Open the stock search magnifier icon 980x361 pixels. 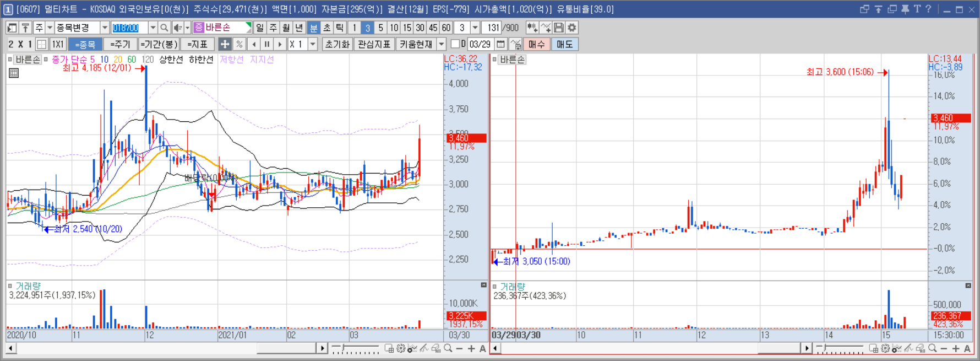[164, 28]
